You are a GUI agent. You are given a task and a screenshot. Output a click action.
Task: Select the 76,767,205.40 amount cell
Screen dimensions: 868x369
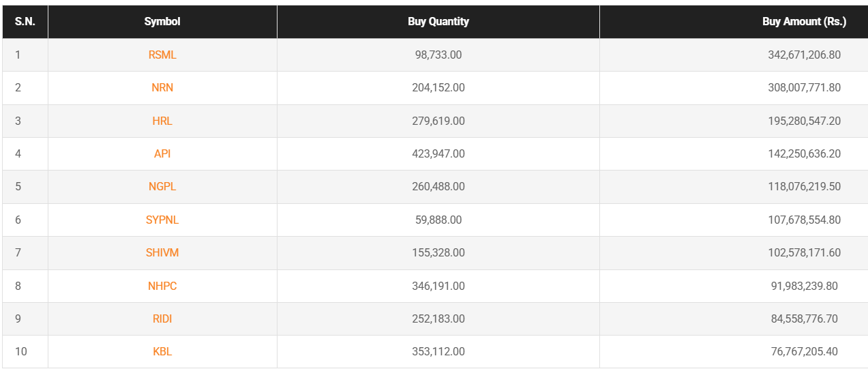[x=804, y=351]
